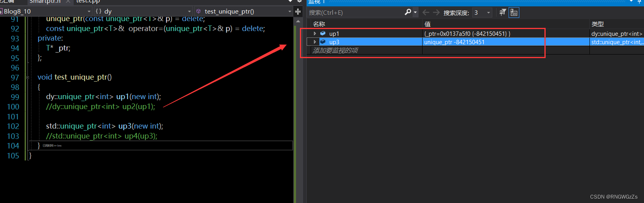Open the test_unique_ptr() function dropdown
Screen dimensions: 644x203
[243, 11]
